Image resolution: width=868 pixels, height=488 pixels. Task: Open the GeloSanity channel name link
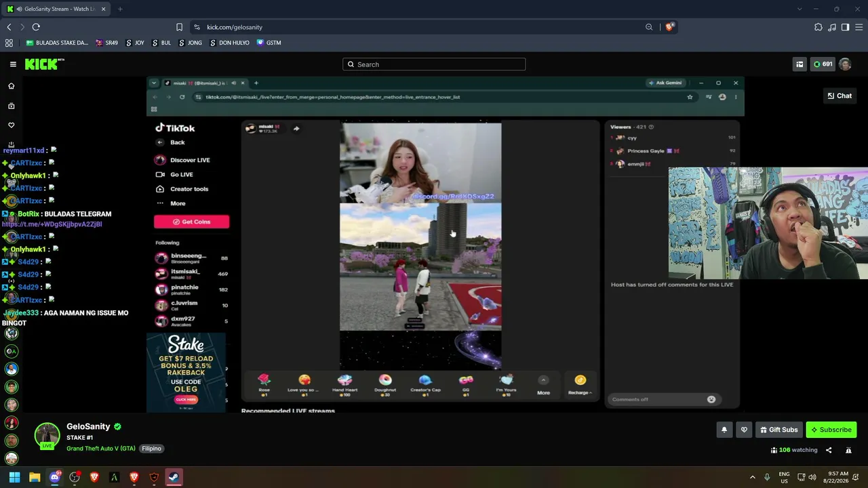tap(88, 426)
